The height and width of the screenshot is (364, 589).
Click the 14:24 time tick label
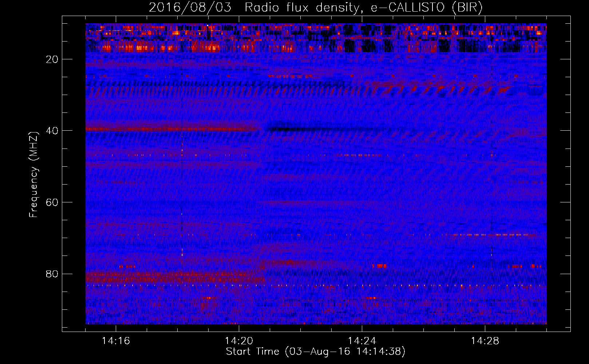click(x=362, y=341)
